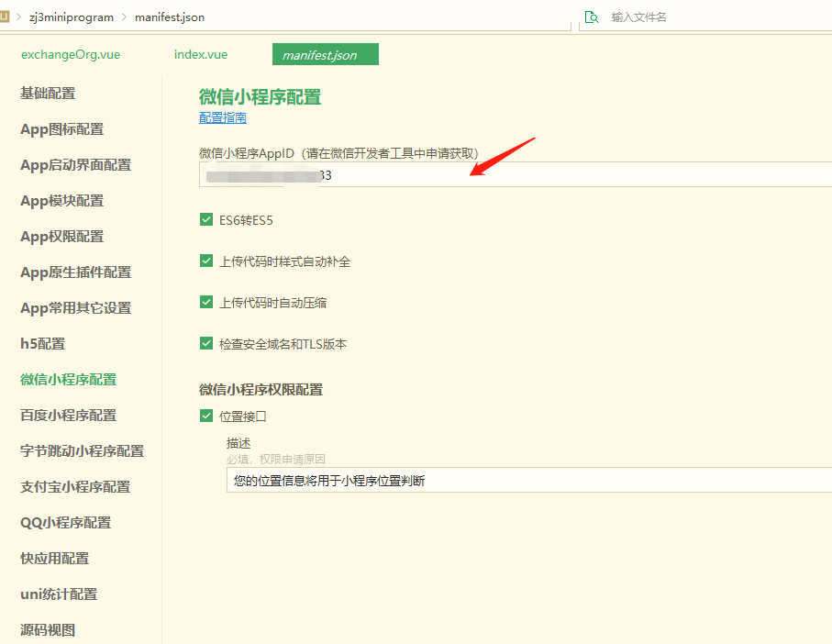This screenshot has height=644, width=832.
Task: Open 基础配置 section
Action: (48, 94)
